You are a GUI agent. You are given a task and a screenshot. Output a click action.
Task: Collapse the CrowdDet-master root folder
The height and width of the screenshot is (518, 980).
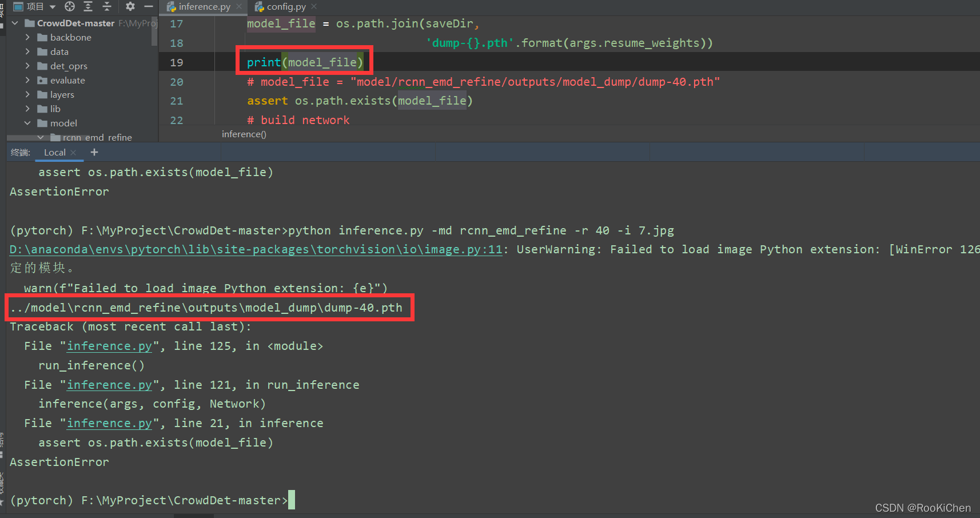[15, 23]
